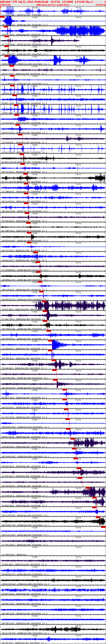This screenshot has width=106, height=644.
Task: Click the red pick marker beside UW DDRF
Action: [x=103, y=527]
